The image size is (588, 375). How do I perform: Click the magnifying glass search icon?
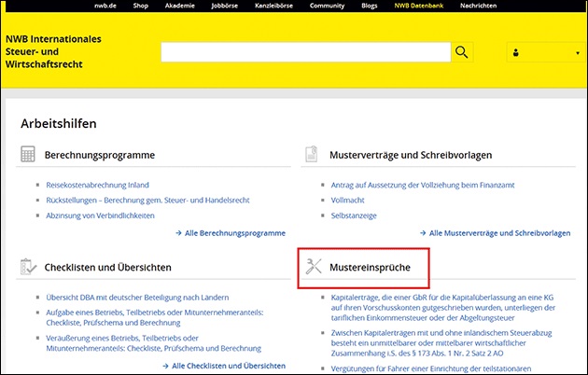click(x=462, y=52)
